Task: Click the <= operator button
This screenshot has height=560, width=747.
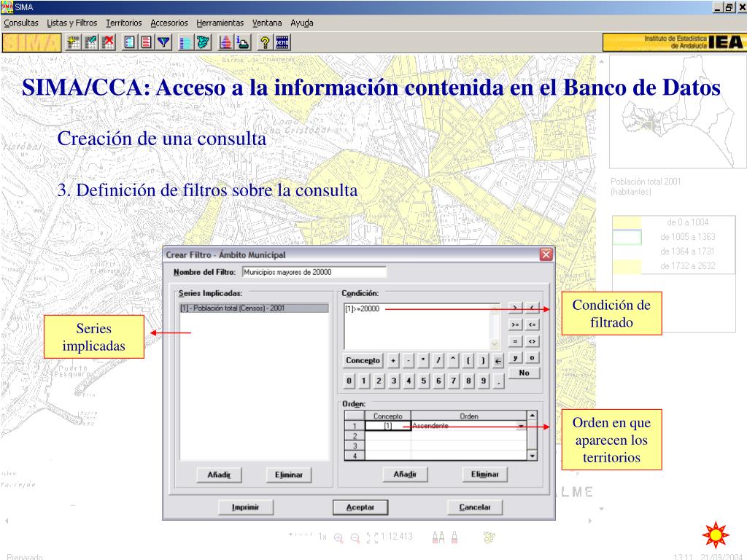Action: (x=532, y=324)
